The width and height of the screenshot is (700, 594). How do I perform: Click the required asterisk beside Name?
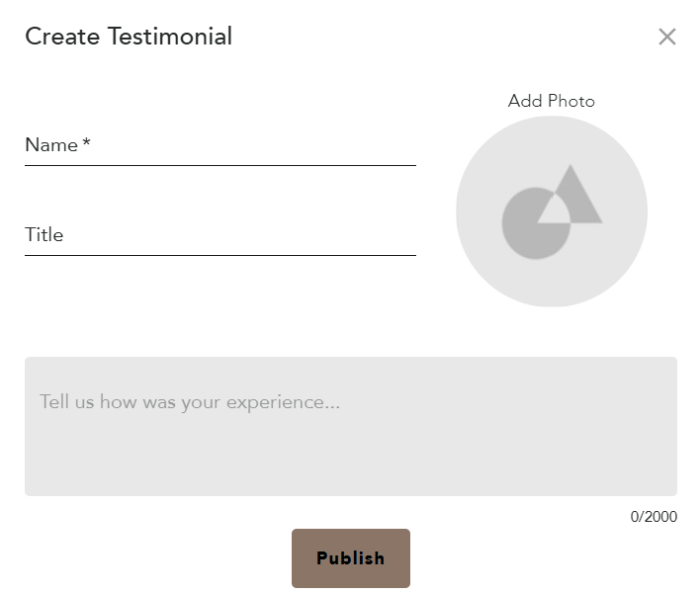click(87, 144)
